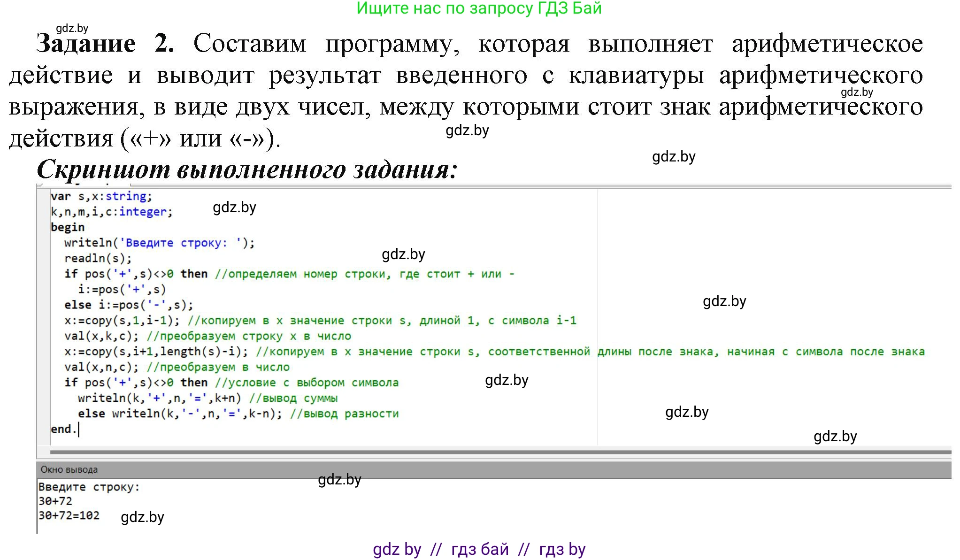Screen dimensions: 960x560
Task: Click the gdz.by watermark near the code
Action: pos(234,207)
